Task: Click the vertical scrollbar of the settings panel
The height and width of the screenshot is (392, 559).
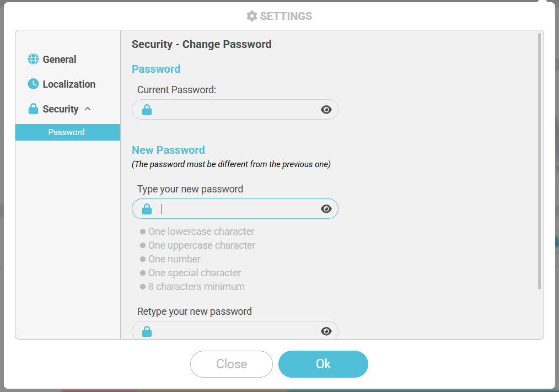Action: coord(539,161)
